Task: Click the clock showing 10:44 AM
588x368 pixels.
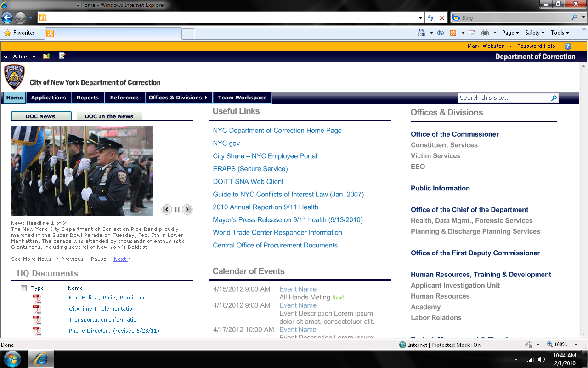Action: click(x=565, y=356)
